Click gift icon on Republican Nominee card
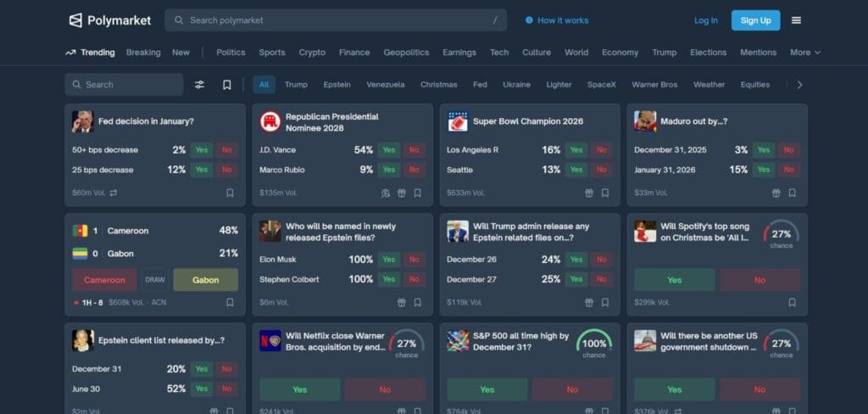Screen dimensions: 868x414 (401, 193)
